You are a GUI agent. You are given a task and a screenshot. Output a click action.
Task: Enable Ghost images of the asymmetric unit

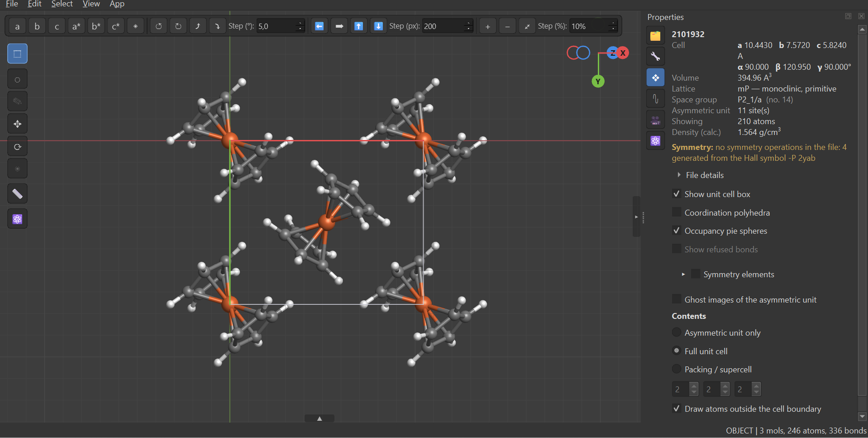click(x=677, y=299)
